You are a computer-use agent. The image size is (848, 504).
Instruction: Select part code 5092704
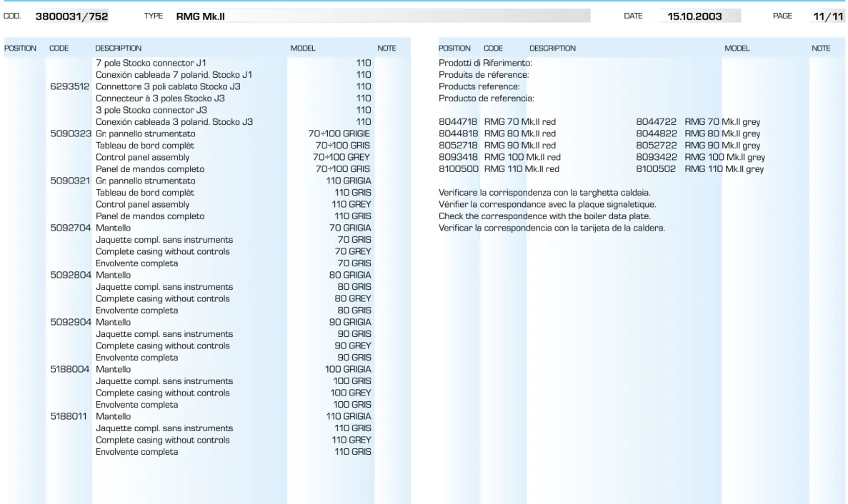pyautogui.click(x=70, y=228)
